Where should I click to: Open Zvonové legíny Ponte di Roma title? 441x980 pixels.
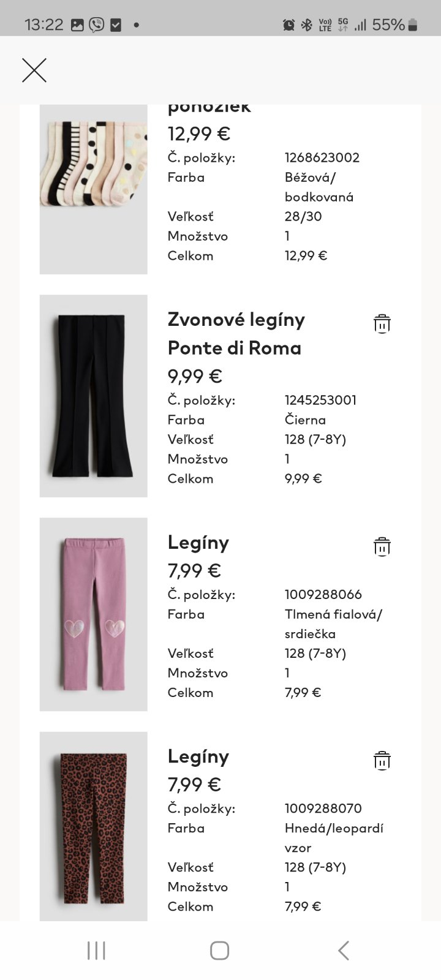click(x=236, y=334)
